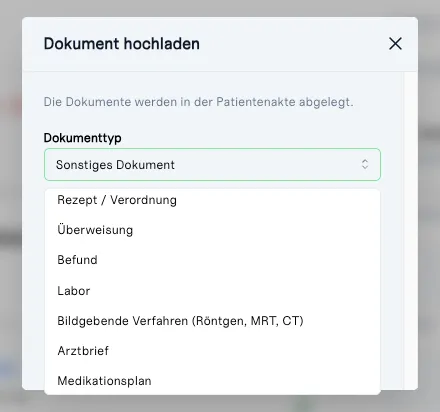
Task: Choose Bildgebende Verfahren (Röntgen, MRT, CT)
Action: click(212, 321)
